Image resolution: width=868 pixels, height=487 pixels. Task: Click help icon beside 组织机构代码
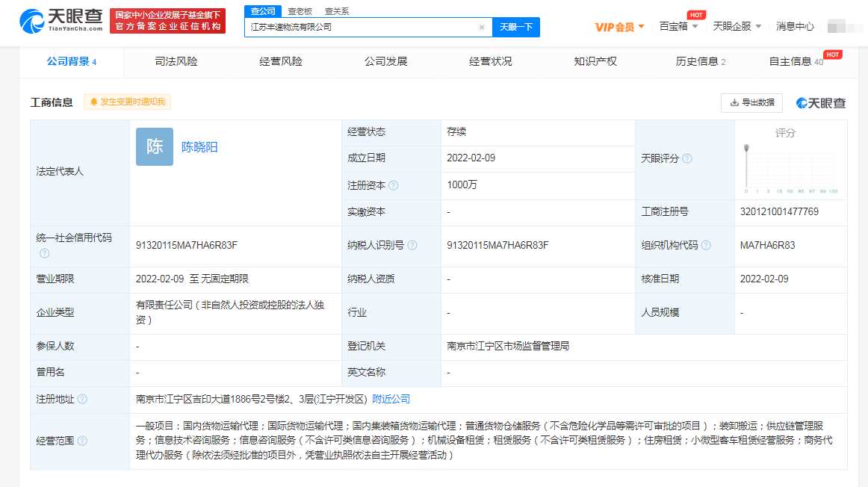pos(706,245)
